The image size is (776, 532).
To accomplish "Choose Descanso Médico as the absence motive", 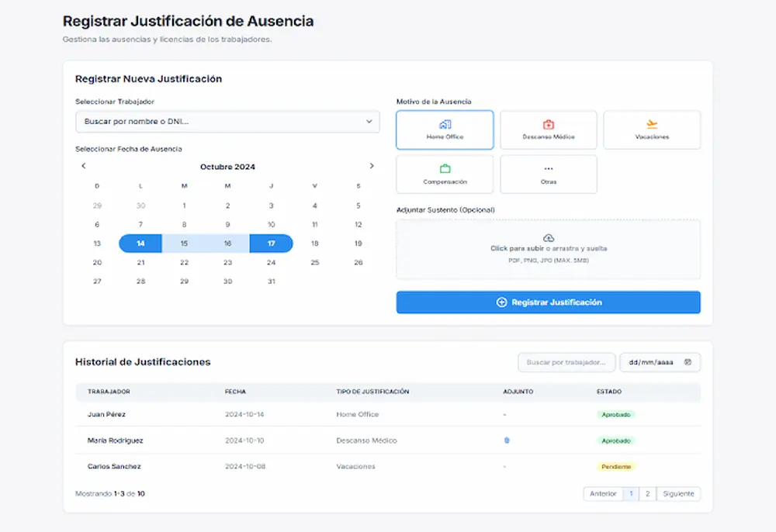I will tap(548, 130).
